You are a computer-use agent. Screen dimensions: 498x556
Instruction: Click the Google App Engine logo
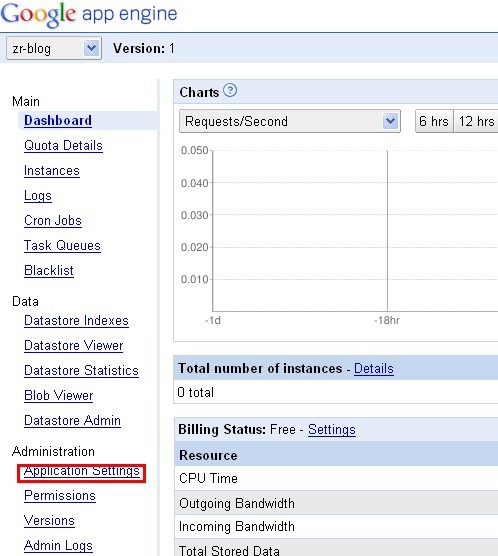click(89, 15)
